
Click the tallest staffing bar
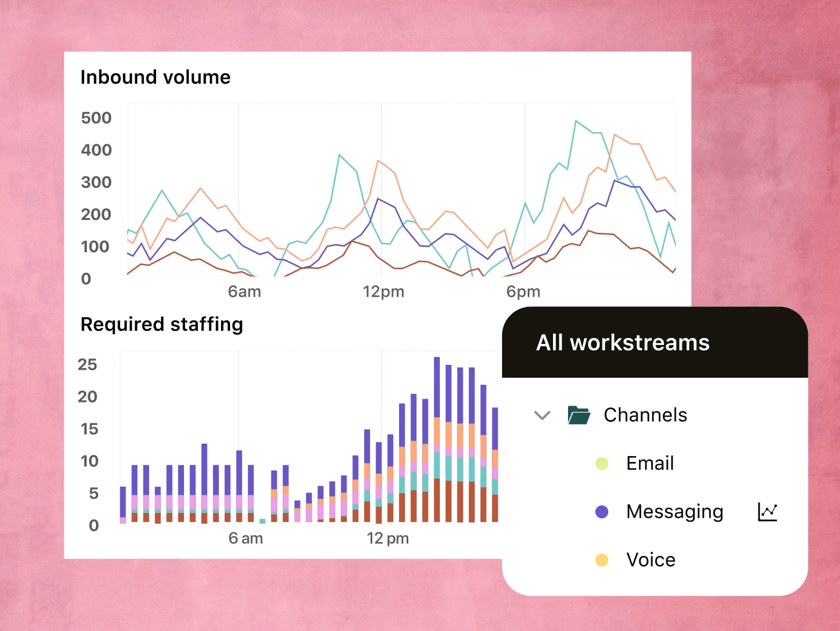pyautogui.click(x=437, y=439)
